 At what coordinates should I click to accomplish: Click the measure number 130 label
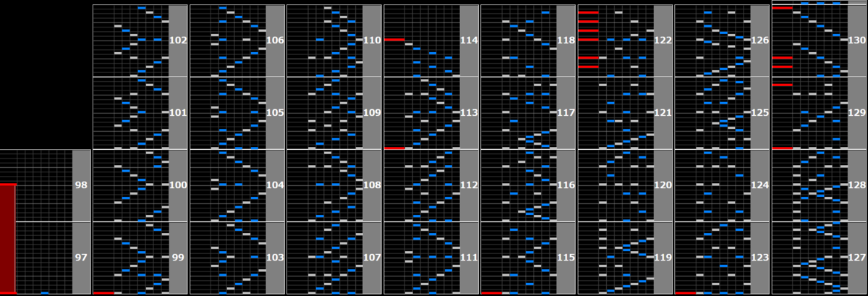point(856,41)
